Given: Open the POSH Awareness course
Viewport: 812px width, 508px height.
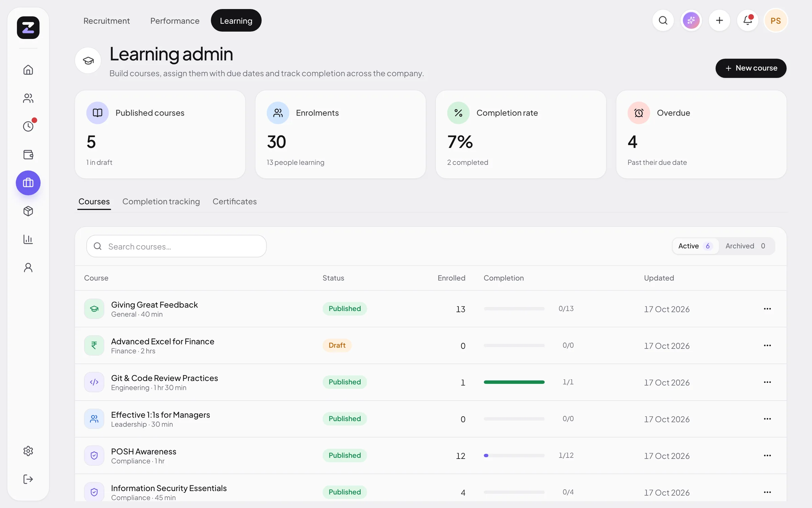Looking at the screenshot, I should tap(144, 451).
